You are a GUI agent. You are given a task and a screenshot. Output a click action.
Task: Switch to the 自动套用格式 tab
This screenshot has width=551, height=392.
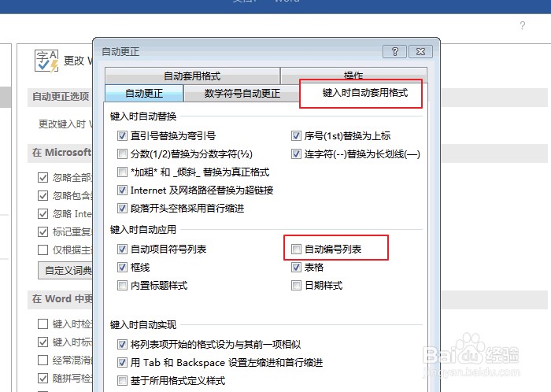coord(192,76)
